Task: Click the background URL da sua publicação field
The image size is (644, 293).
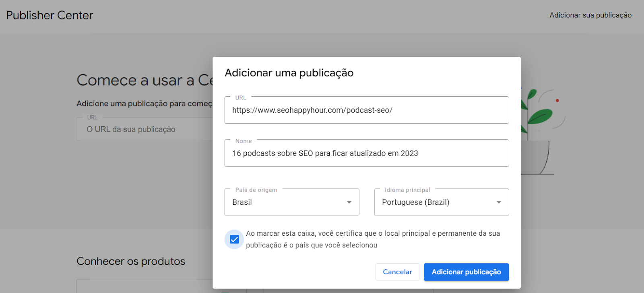Action: click(x=145, y=129)
